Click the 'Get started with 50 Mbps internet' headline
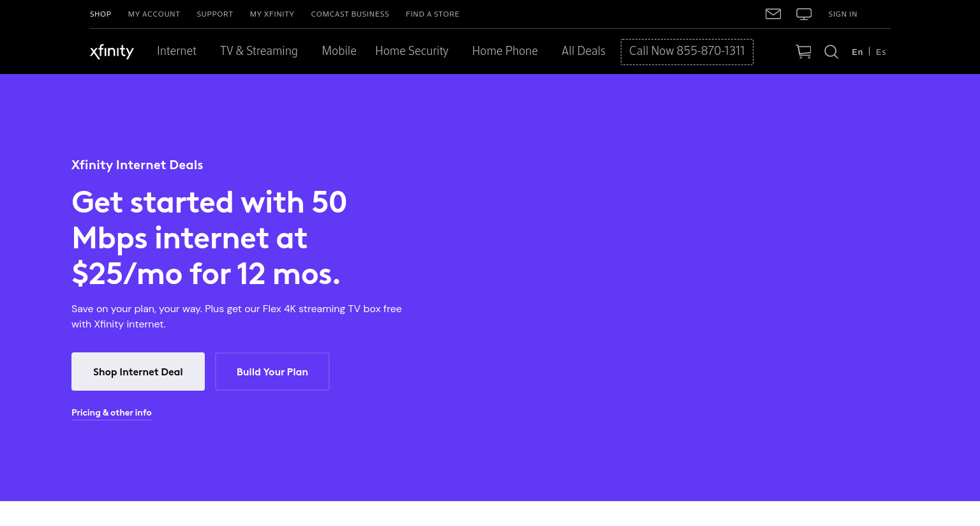 209,238
